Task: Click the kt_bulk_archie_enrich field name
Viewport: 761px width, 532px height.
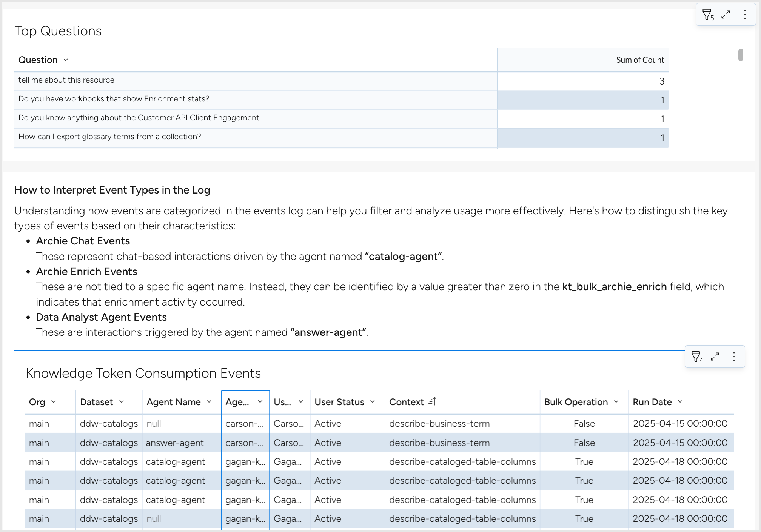Action: click(x=615, y=287)
